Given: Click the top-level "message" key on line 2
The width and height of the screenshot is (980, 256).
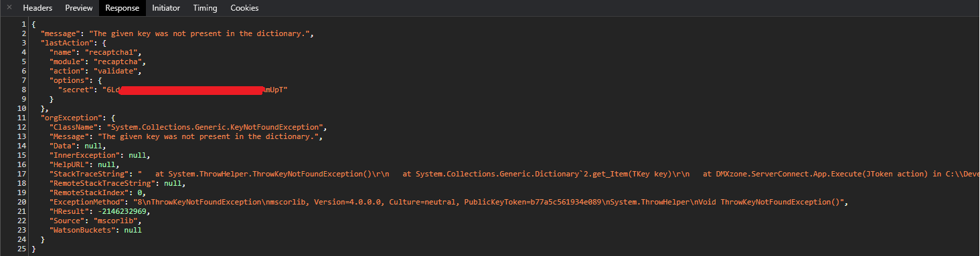Looking at the screenshot, I should (x=61, y=33).
